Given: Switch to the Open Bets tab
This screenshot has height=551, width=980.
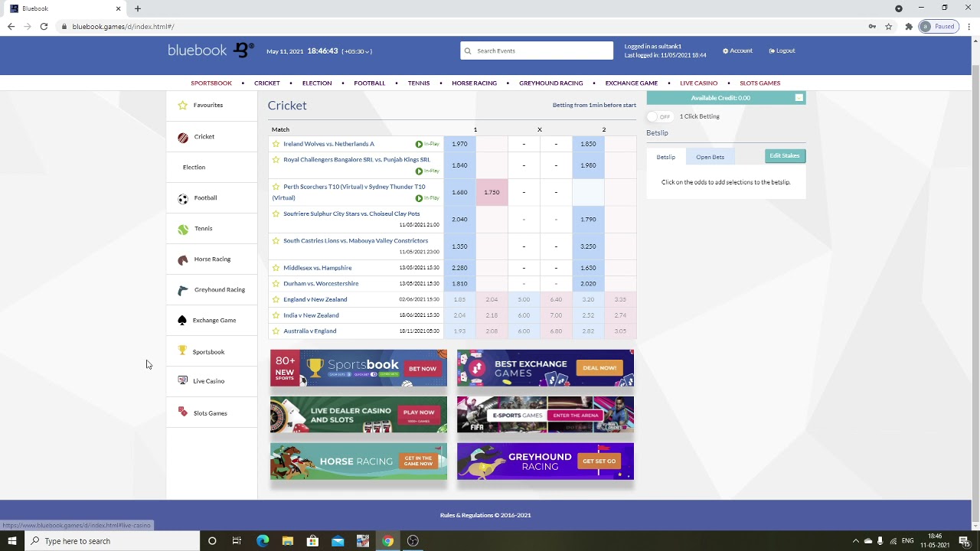Looking at the screenshot, I should pyautogui.click(x=710, y=157).
